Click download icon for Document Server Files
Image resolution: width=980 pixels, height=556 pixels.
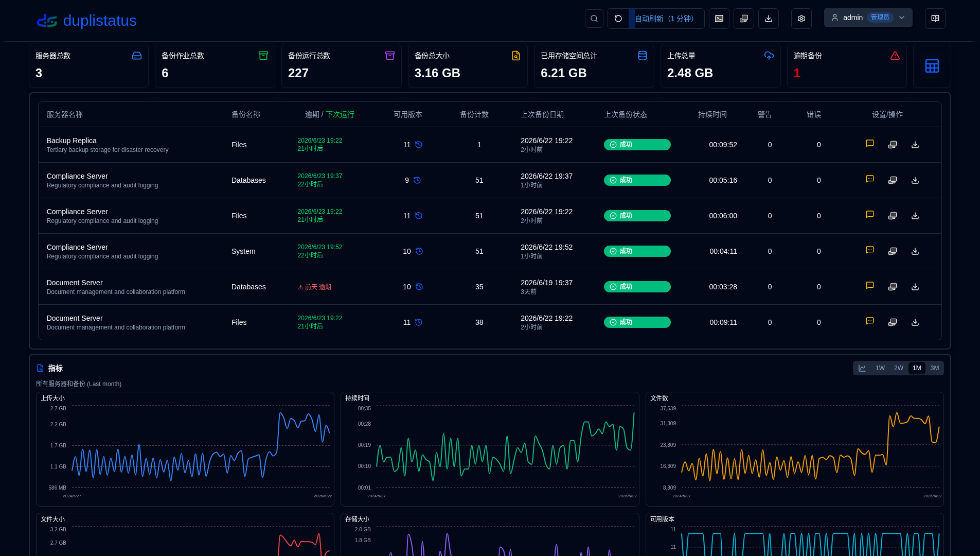point(915,322)
